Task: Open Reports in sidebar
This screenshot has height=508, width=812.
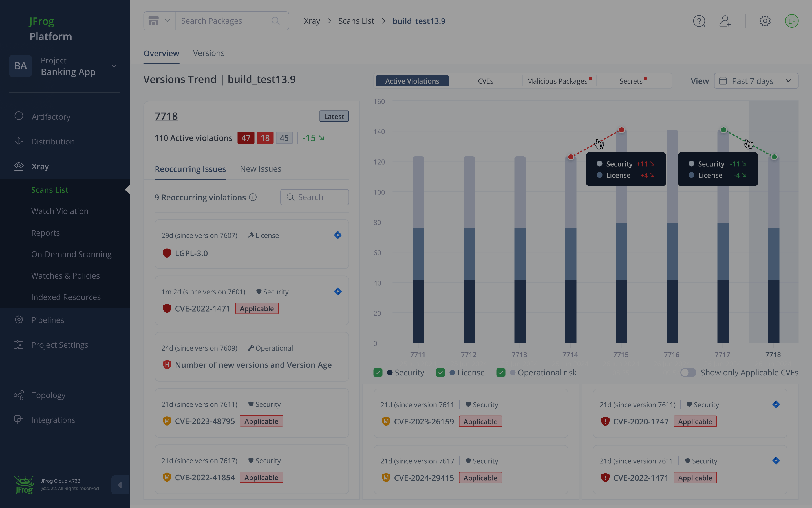Action: click(x=45, y=233)
